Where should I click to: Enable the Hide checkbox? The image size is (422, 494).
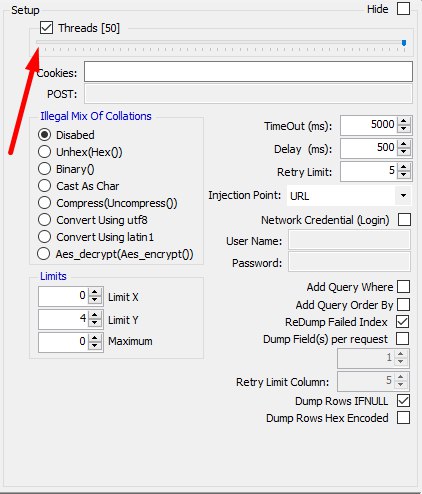(403, 9)
